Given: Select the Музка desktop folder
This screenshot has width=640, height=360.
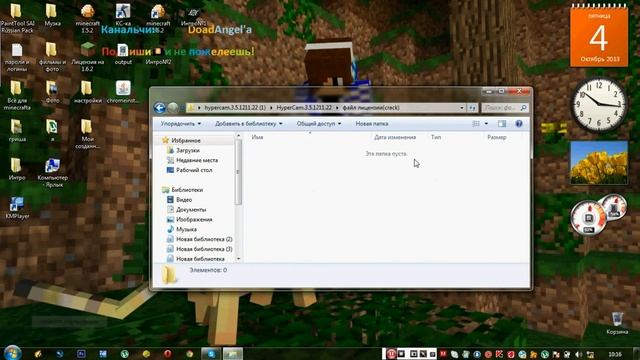Looking at the screenshot, I should tap(52, 16).
